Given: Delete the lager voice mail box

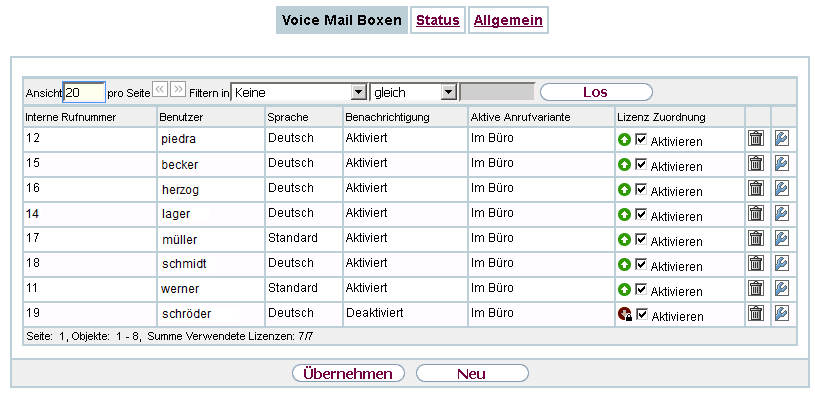Looking at the screenshot, I should coord(755,213).
